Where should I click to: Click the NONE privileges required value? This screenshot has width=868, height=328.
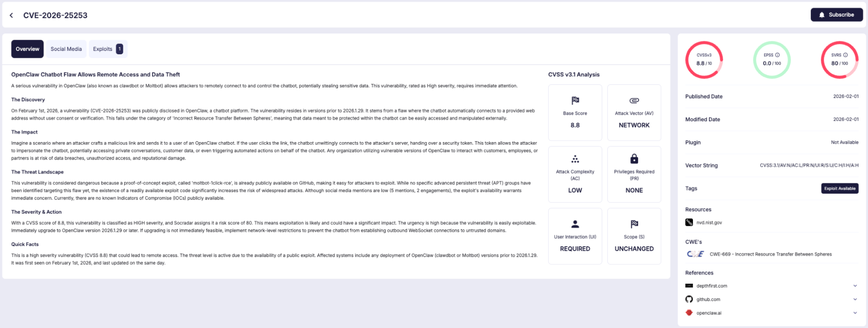[634, 190]
